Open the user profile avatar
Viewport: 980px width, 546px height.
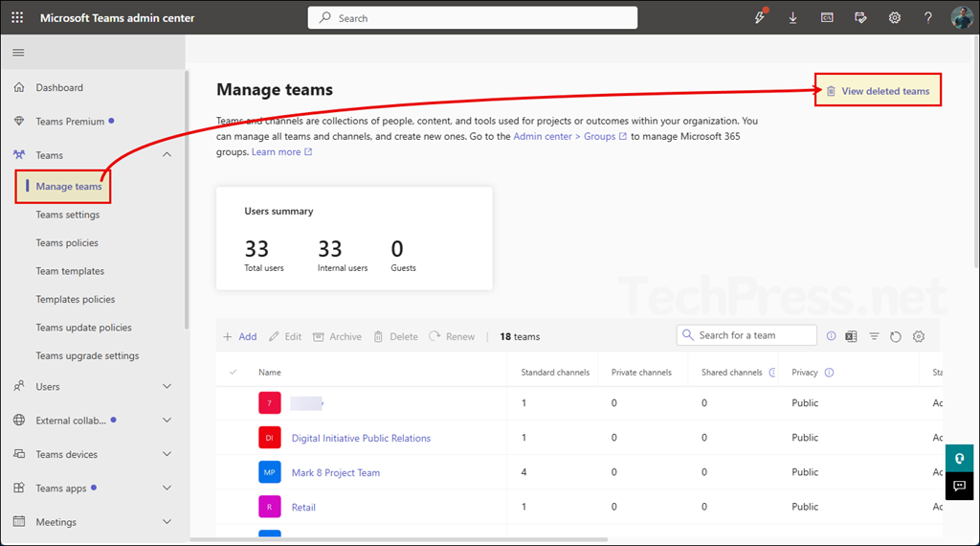click(x=962, y=17)
